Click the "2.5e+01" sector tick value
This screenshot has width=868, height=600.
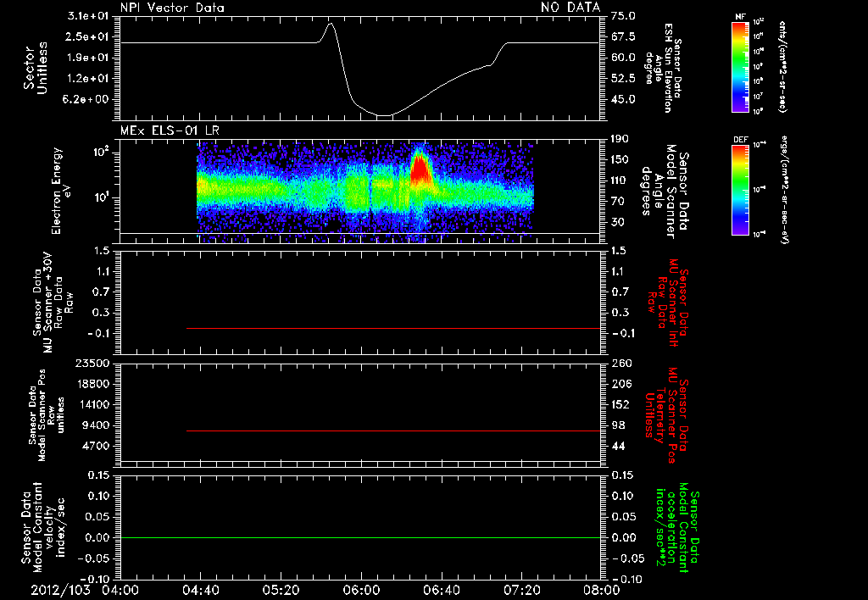(88, 36)
